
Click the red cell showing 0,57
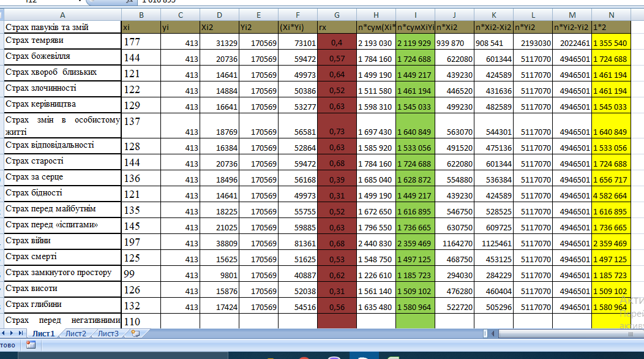tap(337, 57)
